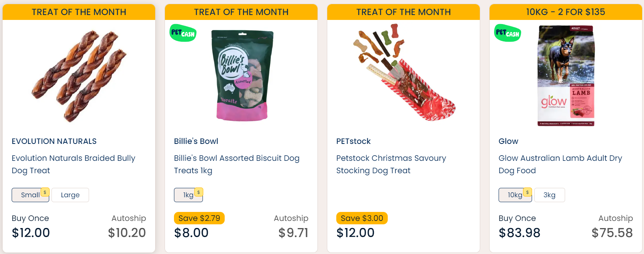Select Small size for Braided Bully treat
Image resolution: width=644 pixels, height=254 pixels.
click(x=30, y=195)
